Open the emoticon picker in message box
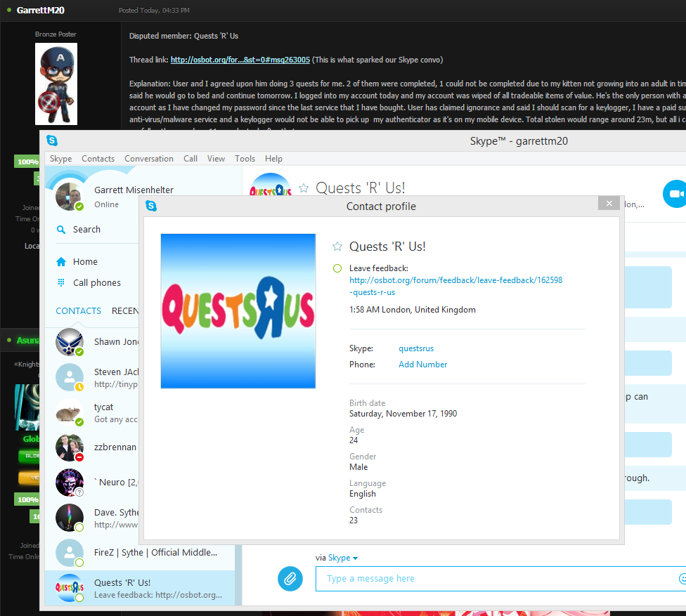686x616 pixels. point(682,578)
